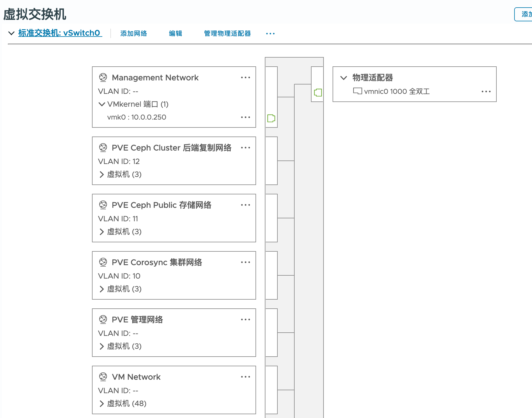The height and width of the screenshot is (418, 532).
Task: Select vmk0 : 10.0.0.250 entry
Action: pyautogui.click(x=137, y=117)
